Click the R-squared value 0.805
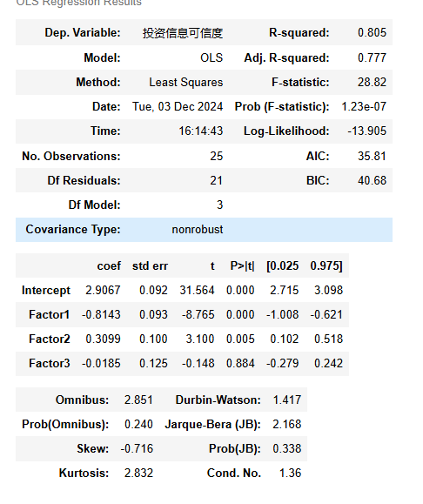 tap(372, 32)
